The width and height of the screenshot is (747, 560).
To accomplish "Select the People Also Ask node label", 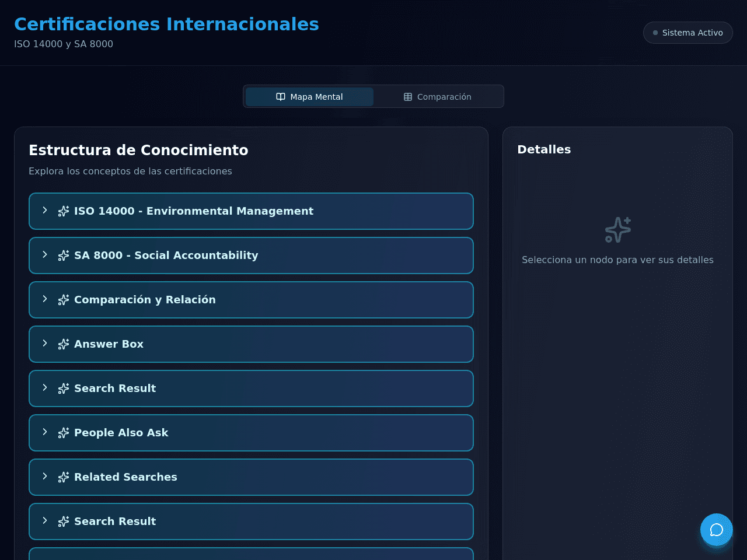I will click(121, 433).
